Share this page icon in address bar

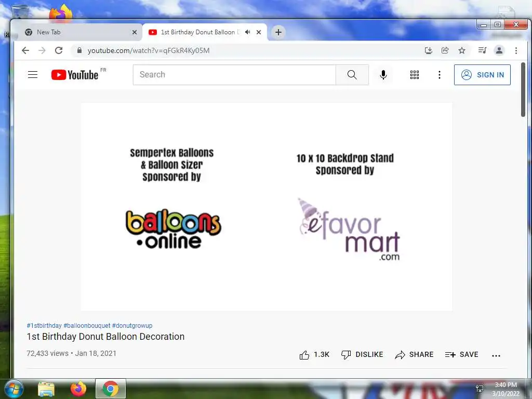pyautogui.click(x=445, y=50)
